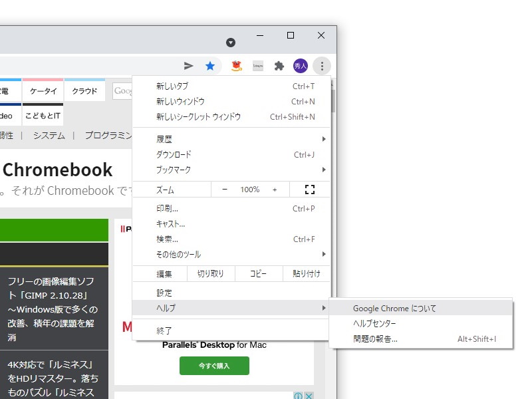Open the Chrome three-dot menu icon
The image size is (532, 399).
pos(322,66)
